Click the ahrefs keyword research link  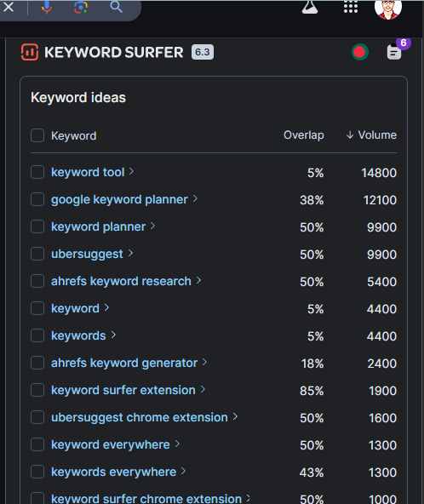(121, 281)
